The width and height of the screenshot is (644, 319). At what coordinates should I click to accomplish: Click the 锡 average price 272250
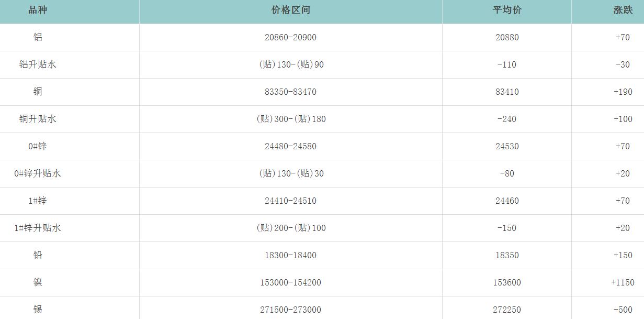(507, 310)
